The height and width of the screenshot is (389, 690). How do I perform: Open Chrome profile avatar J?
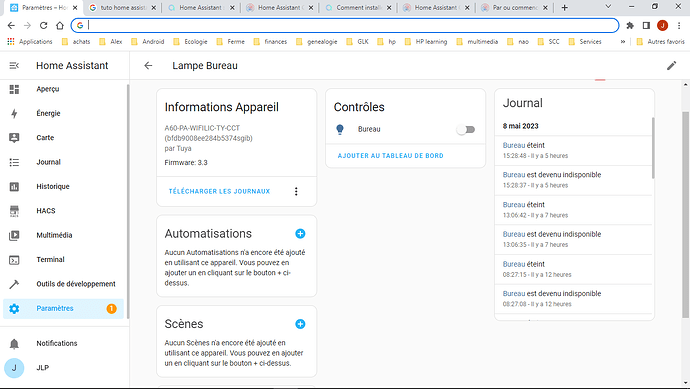click(x=662, y=26)
